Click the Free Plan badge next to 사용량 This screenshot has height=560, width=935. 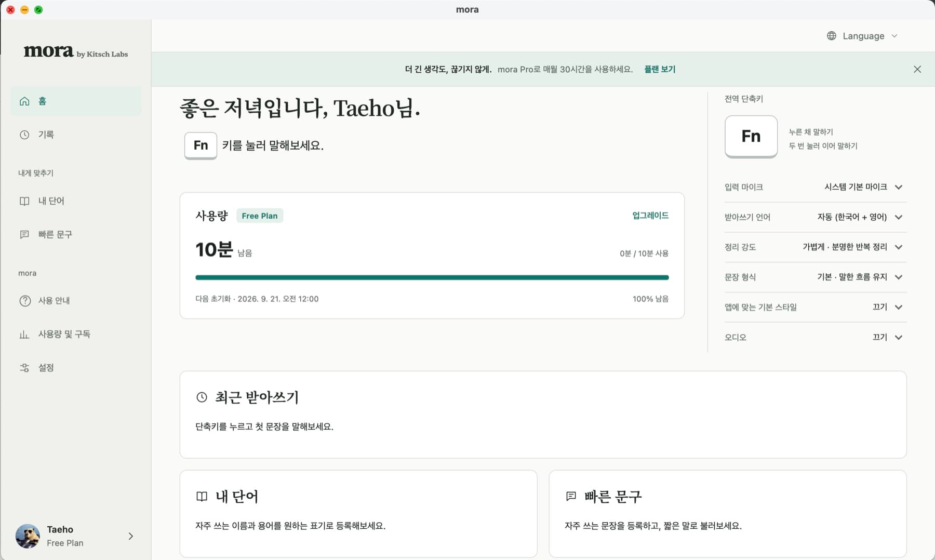[x=260, y=216]
